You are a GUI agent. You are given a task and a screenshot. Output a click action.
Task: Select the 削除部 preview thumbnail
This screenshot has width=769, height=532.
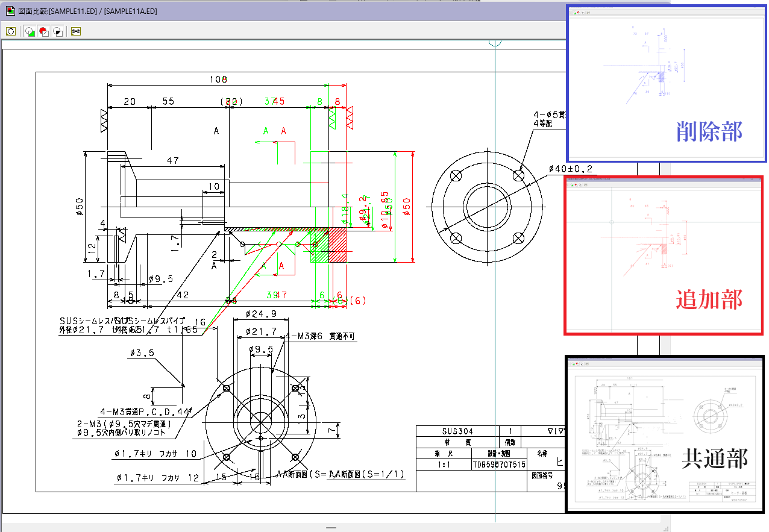coord(666,84)
